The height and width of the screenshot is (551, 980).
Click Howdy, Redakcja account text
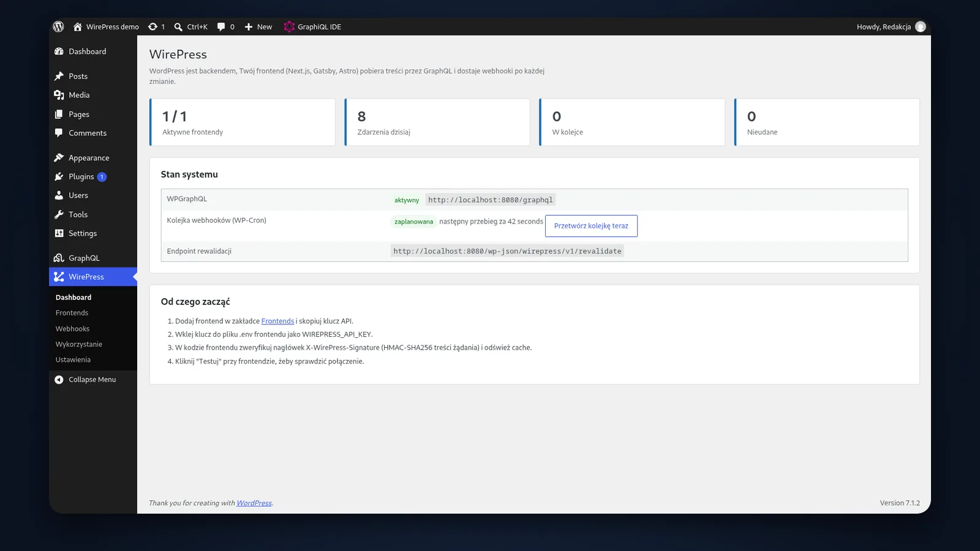pos(883,26)
